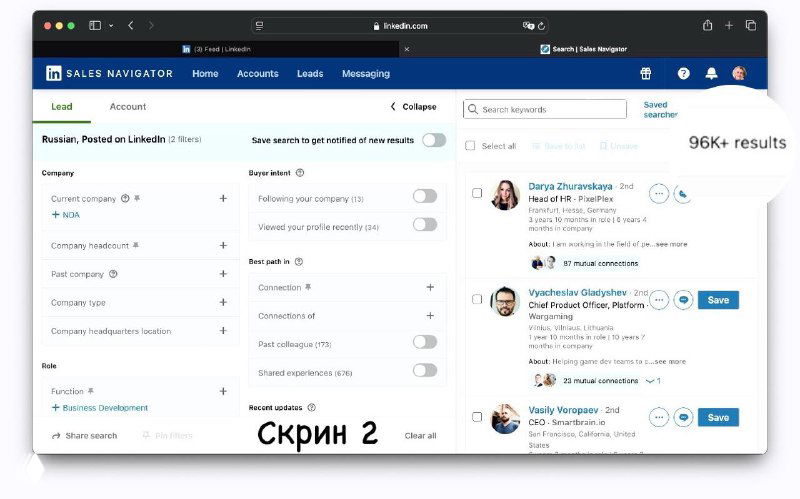Open the more options for Vyacheslav Gladyshev
The image size is (800, 499).
pyautogui.click(x=659, y=300)
